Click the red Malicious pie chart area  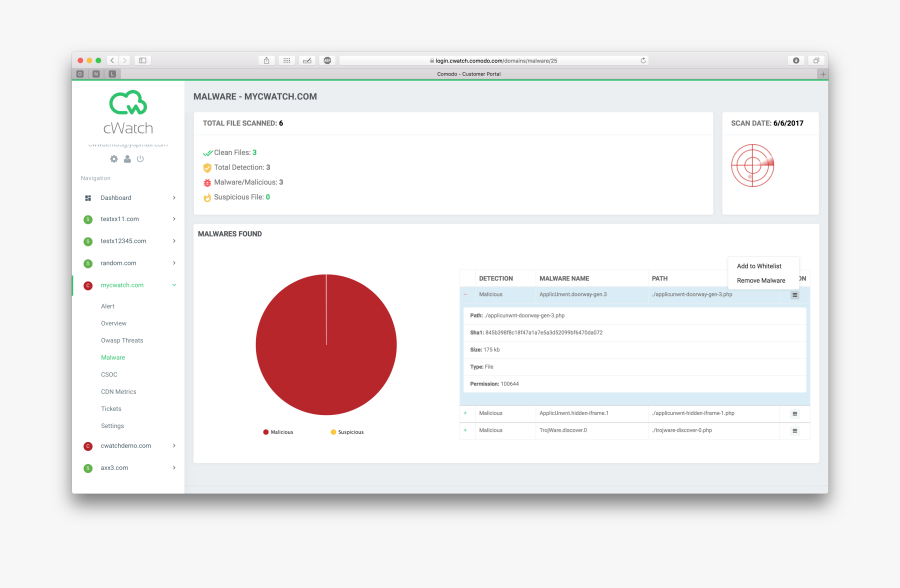point(310,360)
